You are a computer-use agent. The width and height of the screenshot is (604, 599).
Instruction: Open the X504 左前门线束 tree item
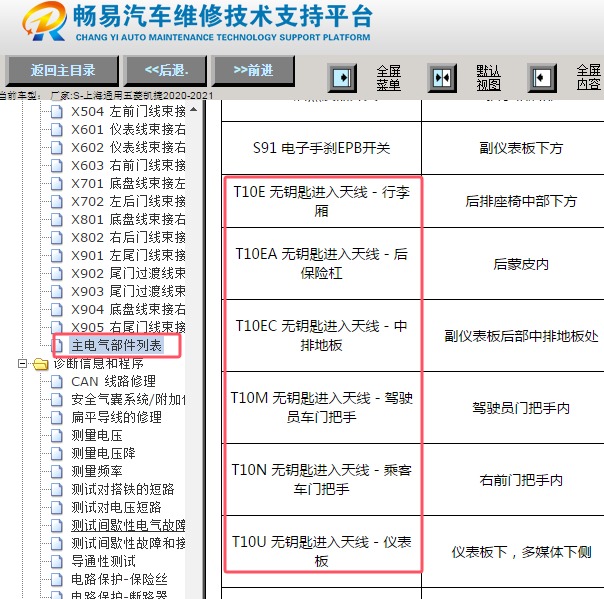pyautogui.click(x=128, y=112)
